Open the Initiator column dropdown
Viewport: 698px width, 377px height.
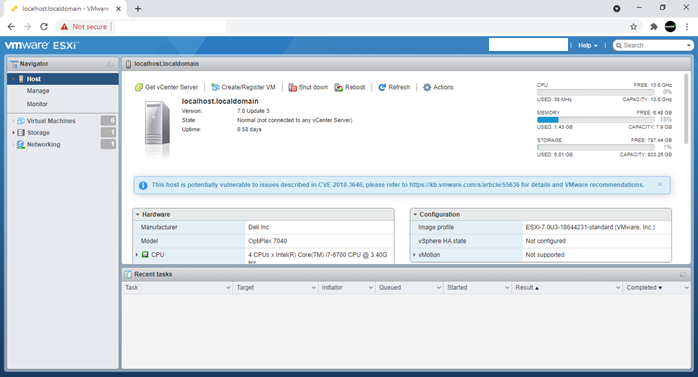tap(370, 288)
